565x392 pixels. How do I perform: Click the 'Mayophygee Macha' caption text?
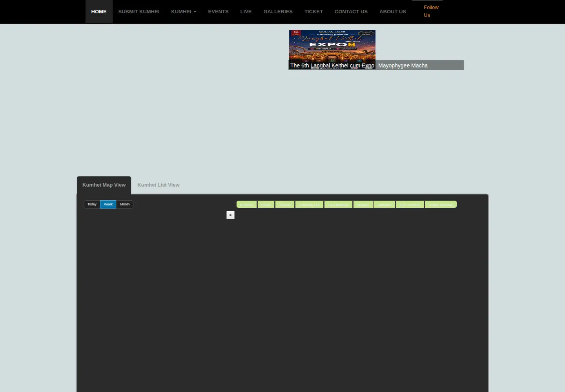click(403, 65)
